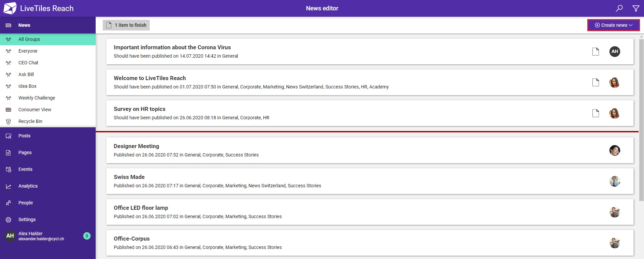The height and width of the screenshot is (259, 644).
Task: Open the Office LED floor lamp item
Action: pyautogui.click(x=370, y=212)
